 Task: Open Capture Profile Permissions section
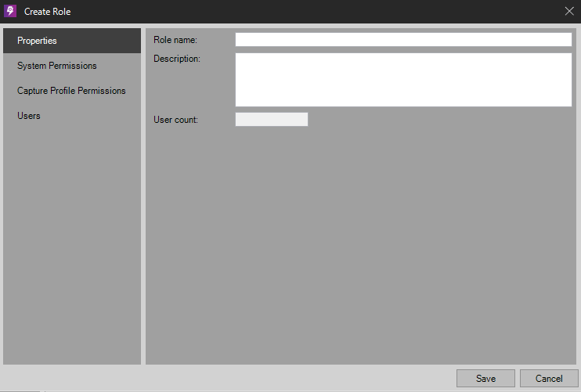72,91
